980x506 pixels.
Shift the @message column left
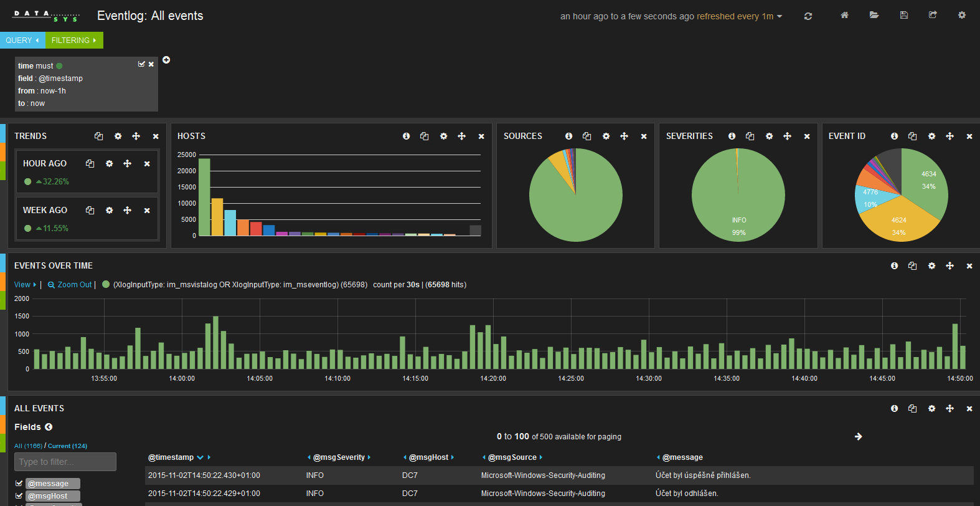(658, 457)
